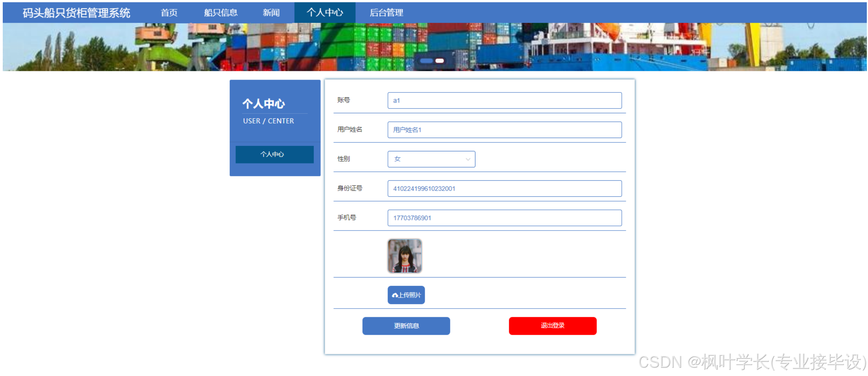Viewport: 868px width, 376px height.
Task: Focus the 身份证号 input field
Action: [504, 189]
